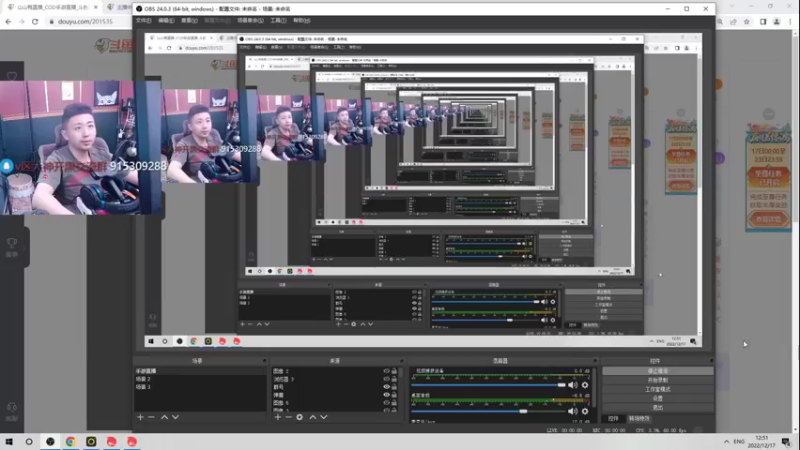Click the sources list scrollbar
800x450 pixels.
(401, 389)
